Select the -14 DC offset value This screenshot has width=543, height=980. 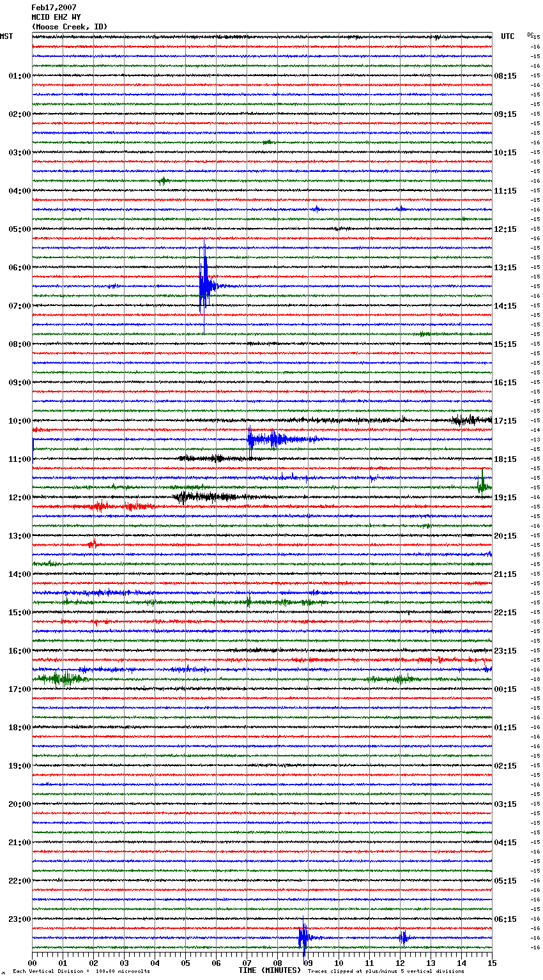click(535, 431)
